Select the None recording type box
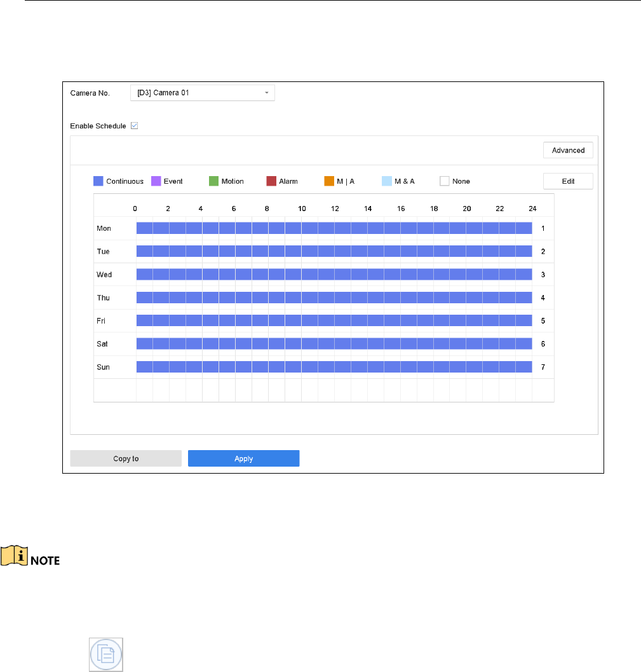The image size is (641, 672). pos(445,181)
